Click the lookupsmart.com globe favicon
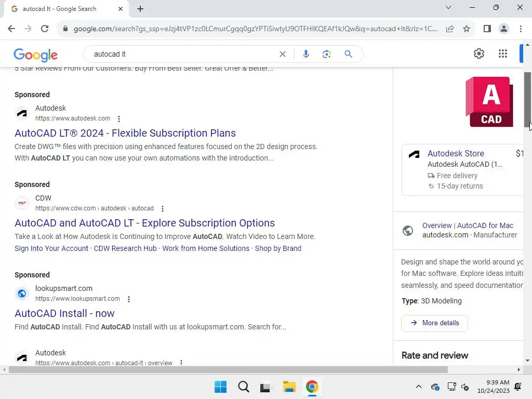 click(x=22, y=293)
